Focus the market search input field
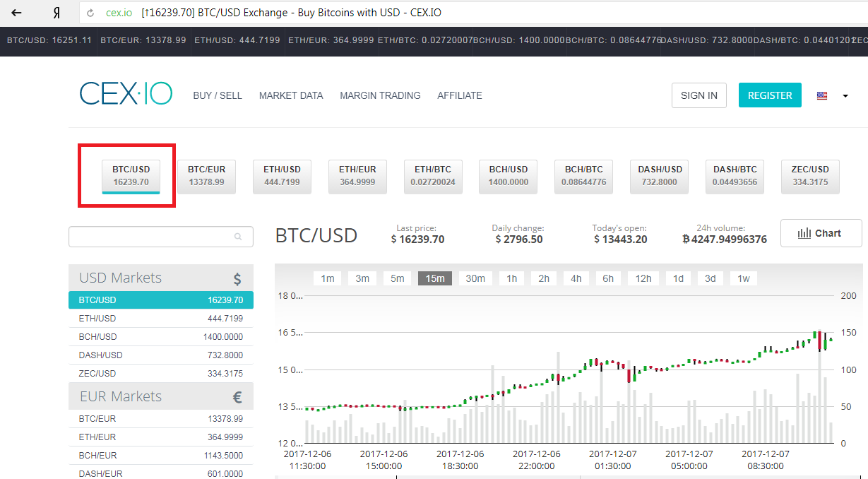This screenshot has height=479, width=868. click(161, 237)
